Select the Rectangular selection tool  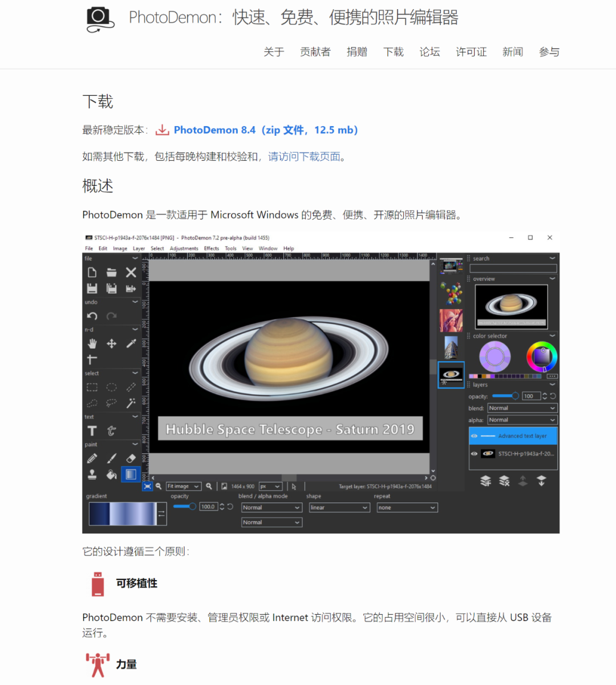[92, 387]
